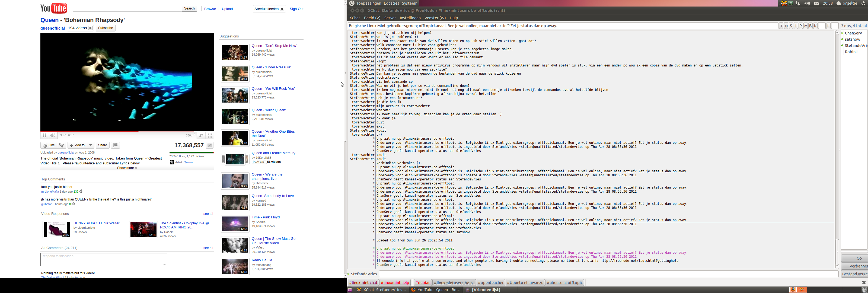Open Queen 'Don't Stop Me Now' thumbnail
The height and width of the screenshot is (293, 868).
pos(235,53)
